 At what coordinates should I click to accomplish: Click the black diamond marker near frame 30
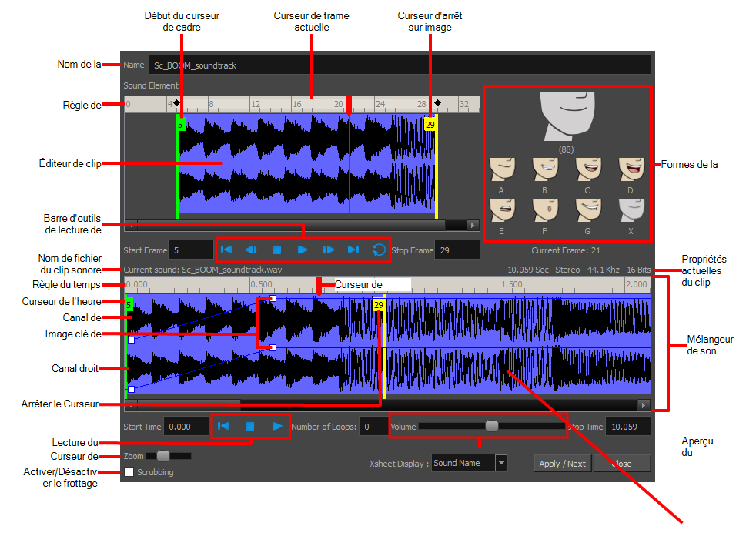click(x=437, y=102)
